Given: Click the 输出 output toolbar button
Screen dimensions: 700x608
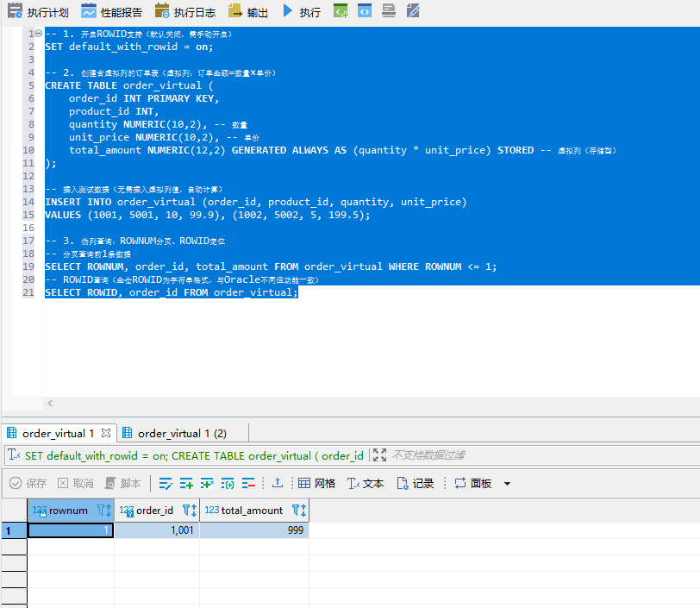Looking at the screenshot, I should coord(248,11).
